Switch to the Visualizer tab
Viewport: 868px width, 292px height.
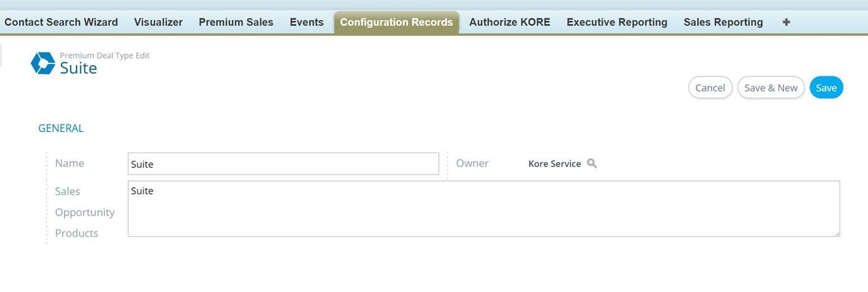(x=158, y=22)
